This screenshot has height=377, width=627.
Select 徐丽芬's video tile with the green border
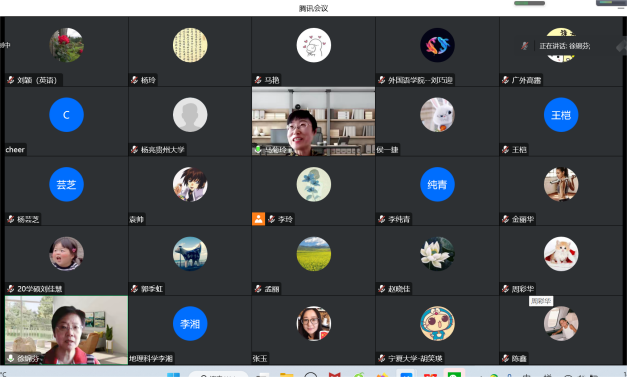[66, 330]
